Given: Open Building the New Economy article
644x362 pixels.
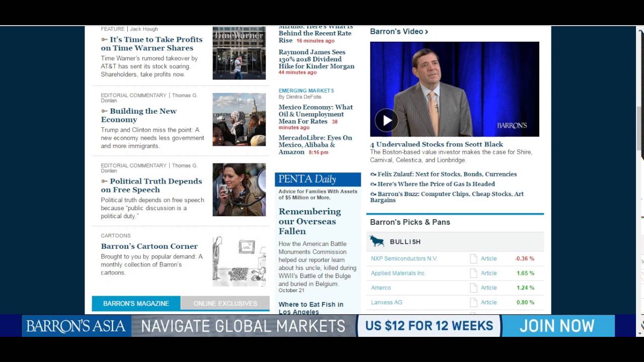Looking at the screenshot, I should (139, 115).
